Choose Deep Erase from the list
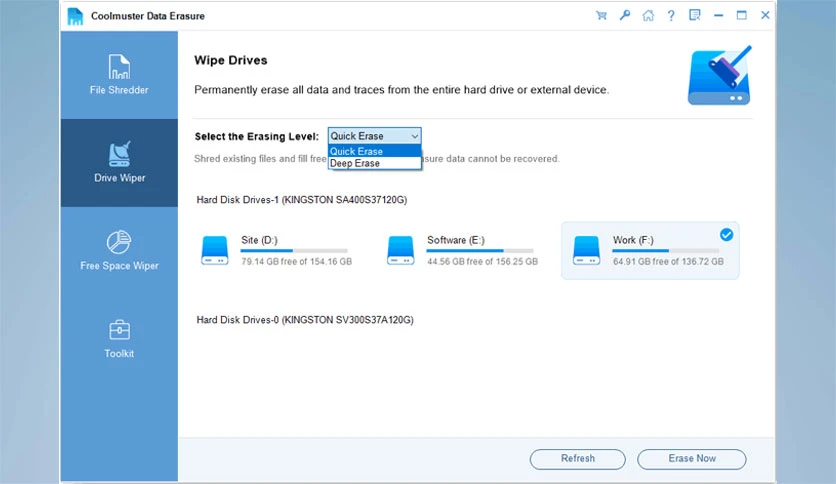This screenshot has width=836, height=484. (374, 163)
